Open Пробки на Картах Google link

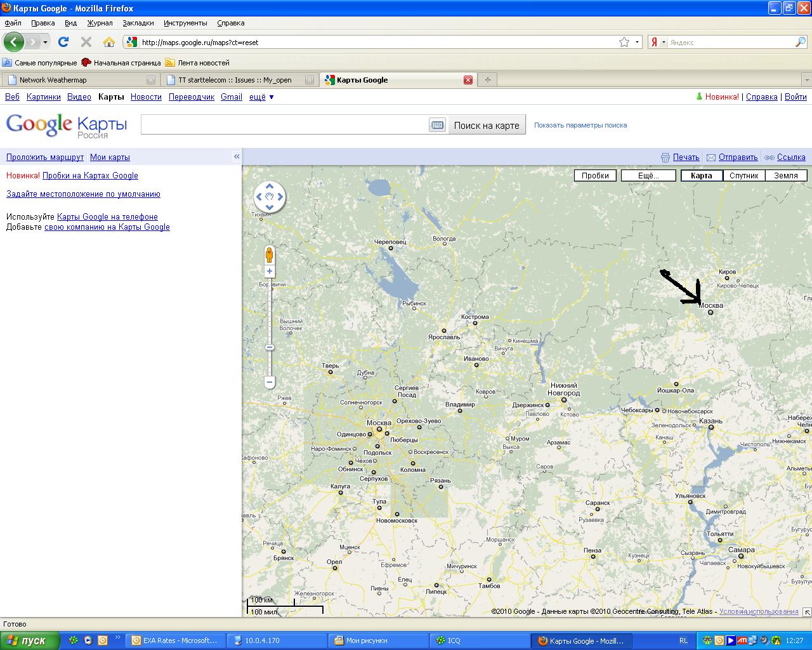(x=90, y=175)
